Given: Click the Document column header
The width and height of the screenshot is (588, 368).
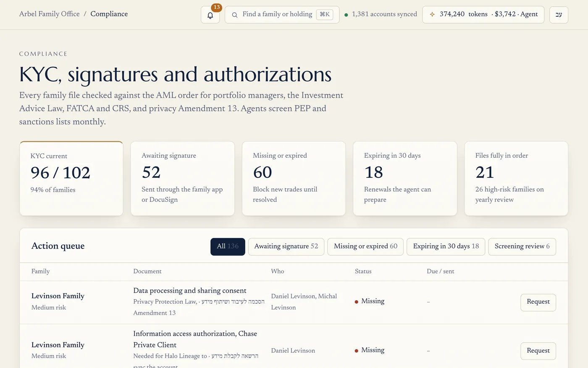Looking at the screenshot, I should 147,271.
